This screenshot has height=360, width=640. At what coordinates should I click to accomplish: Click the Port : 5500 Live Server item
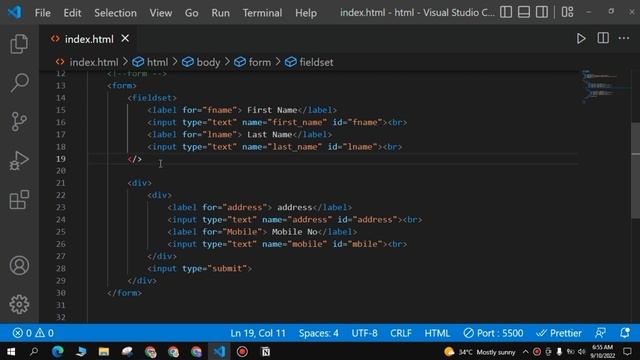point(493,333)
